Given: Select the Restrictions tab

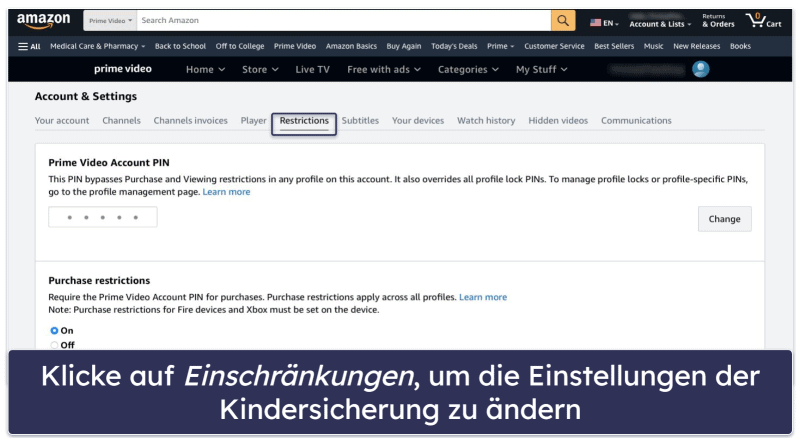Looking at the screenshot, I should [304, 121].
